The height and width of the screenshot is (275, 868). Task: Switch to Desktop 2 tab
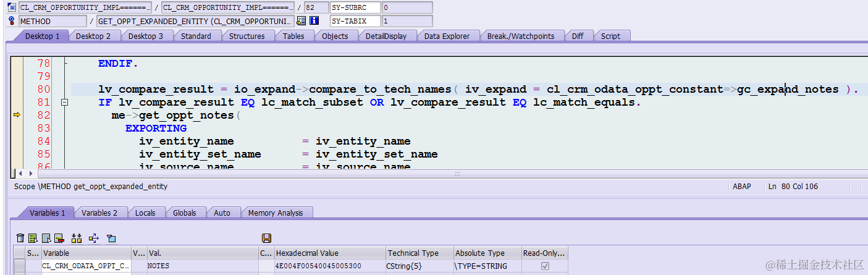(93, 36)
